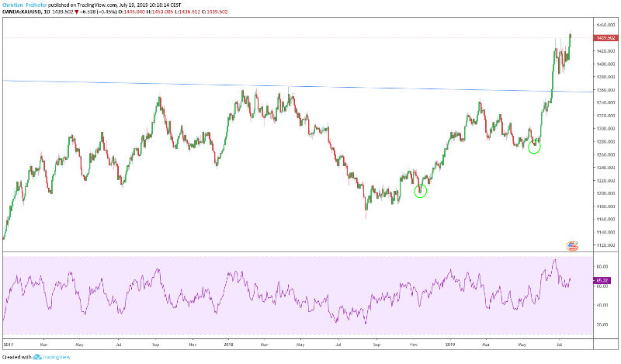Select the green circle marker near Nov 2018
Image resolution: width=621 pixels, height=364 pixels.
coord(421,191)
